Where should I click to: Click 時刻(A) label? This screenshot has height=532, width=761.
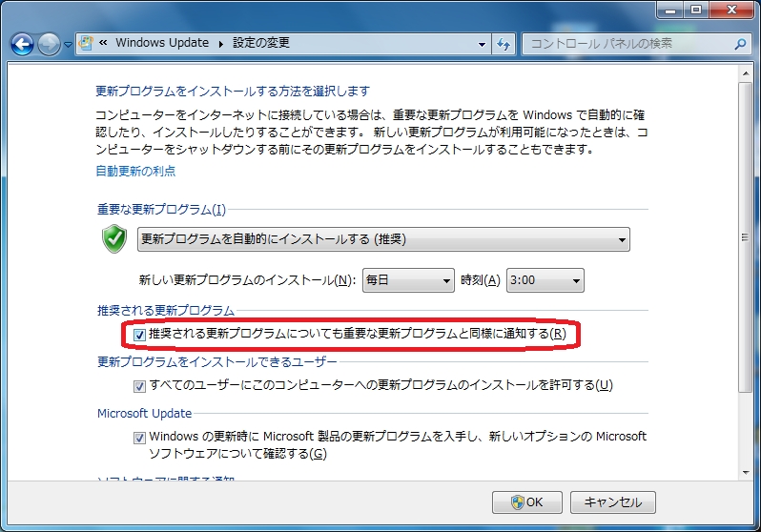pyautogui.click(x=480, y=280)
